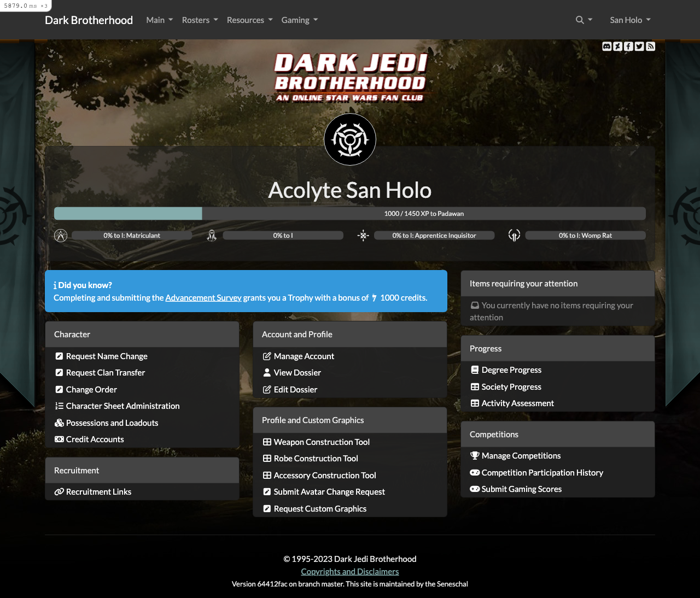
Task: Click the round clan emblem avatar
Action: tap(350, 139)
